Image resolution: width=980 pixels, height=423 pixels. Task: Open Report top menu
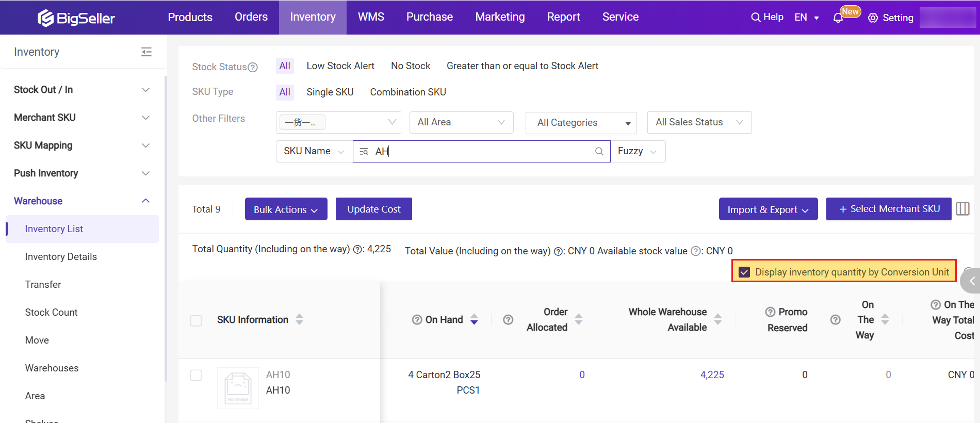click(564, 17)
